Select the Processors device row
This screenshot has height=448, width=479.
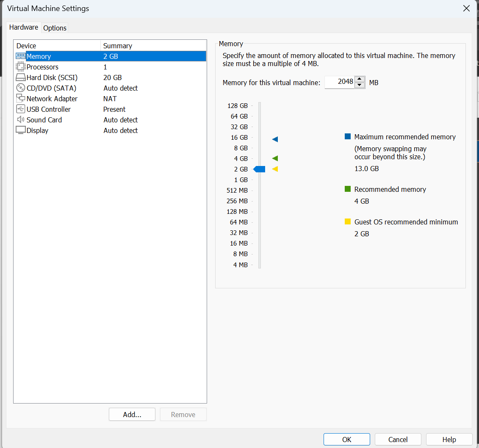[x=111, y=67]
